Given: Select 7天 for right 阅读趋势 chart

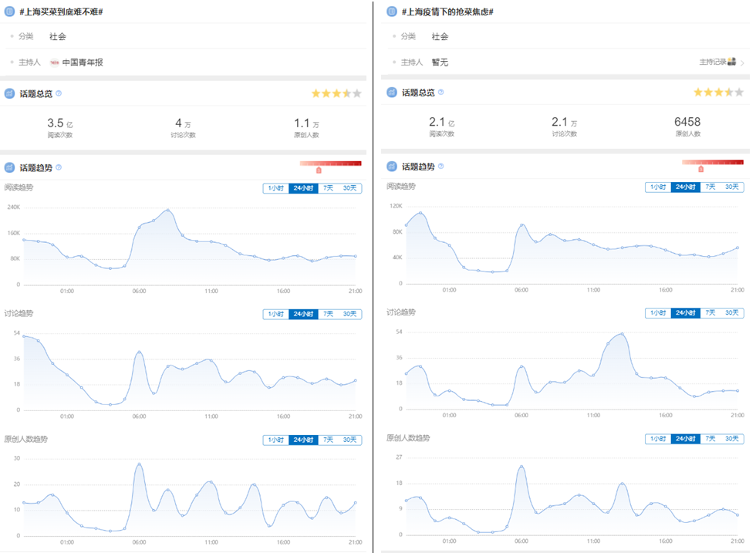Looking at the screenshot, I should 710,187.
